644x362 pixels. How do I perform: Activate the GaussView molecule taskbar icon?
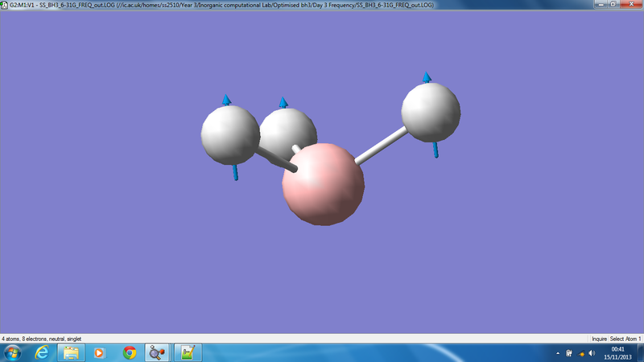coord(157,352)
